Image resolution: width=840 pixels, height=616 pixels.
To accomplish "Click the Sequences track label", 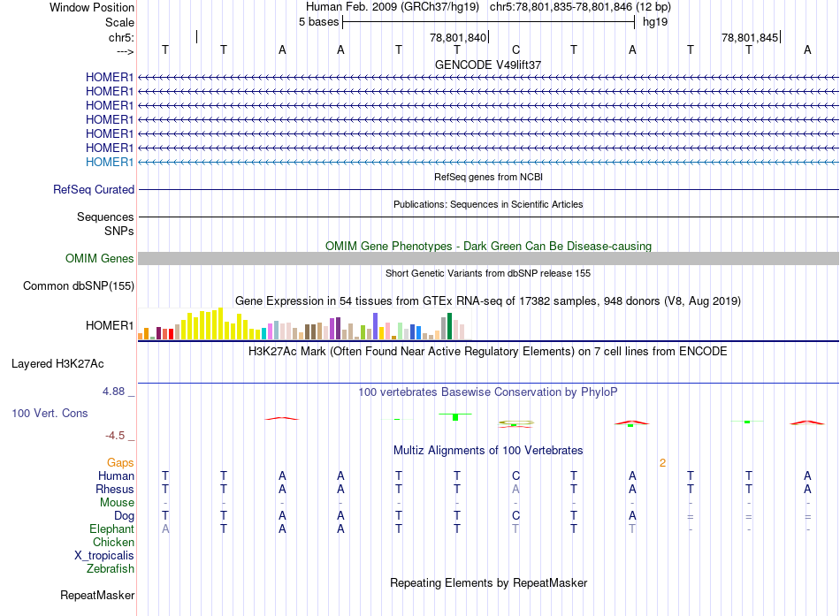I will tap(105, 217).
